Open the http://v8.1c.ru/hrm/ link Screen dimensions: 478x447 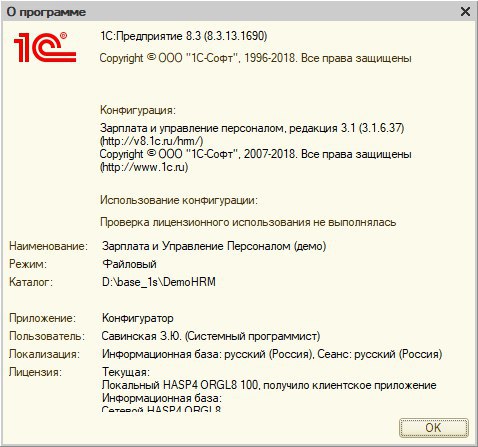pos(152,141)
